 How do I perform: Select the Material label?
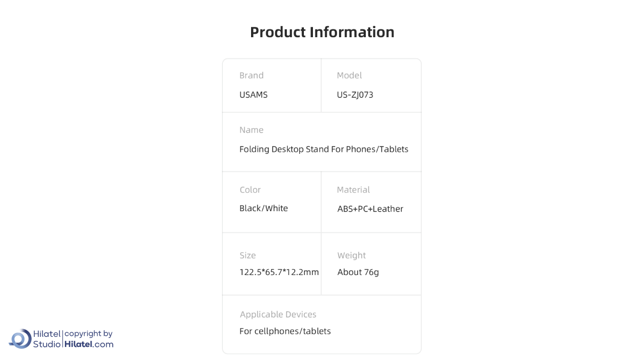(x=353, y=190)
